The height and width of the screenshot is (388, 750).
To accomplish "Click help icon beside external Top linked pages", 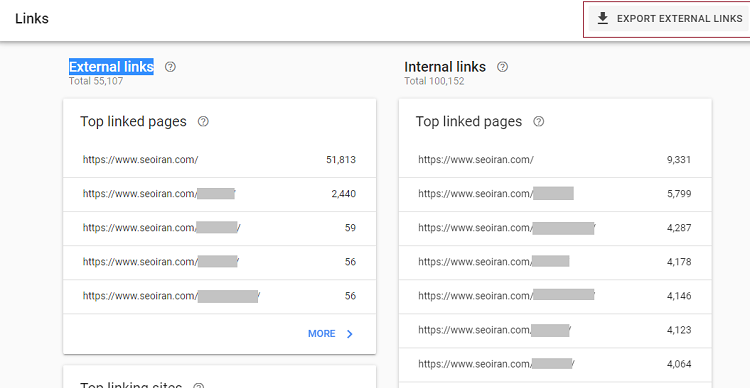I will pyautogui.click(x=203, y=122).
